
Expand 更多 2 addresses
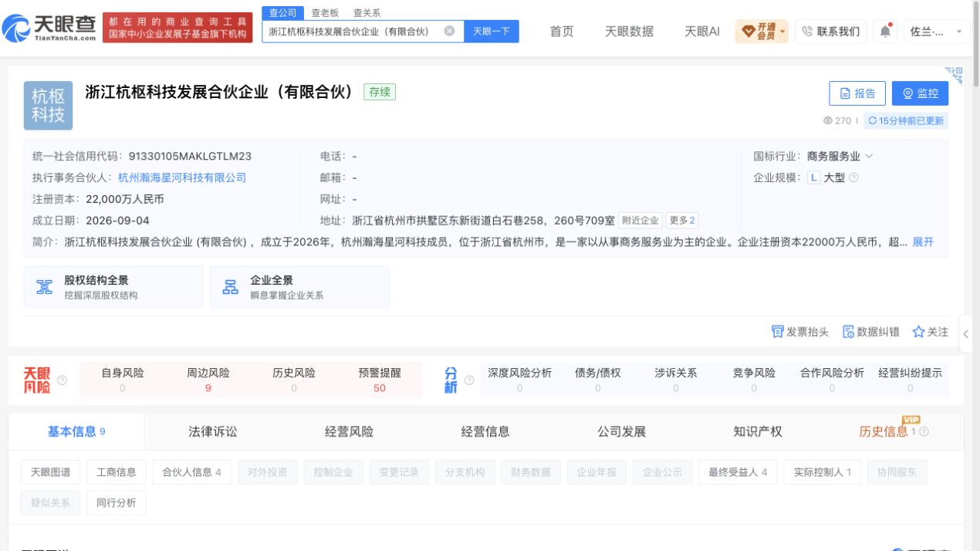[682, 220]
